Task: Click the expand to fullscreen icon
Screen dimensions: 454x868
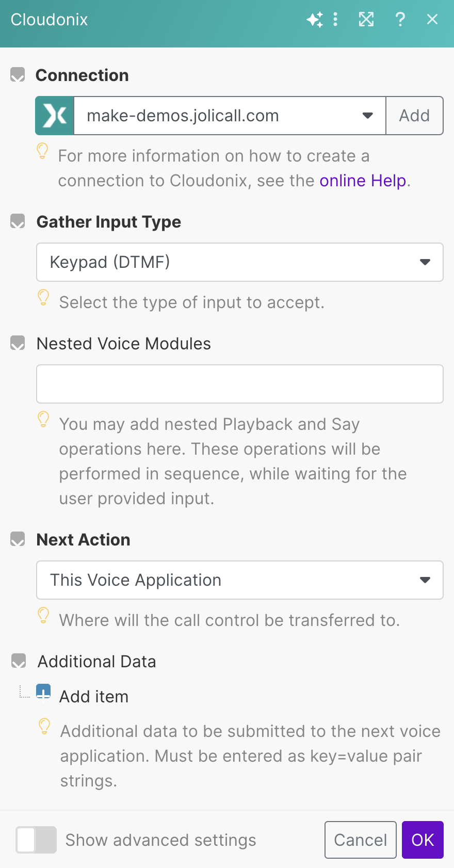Action: 366,20
